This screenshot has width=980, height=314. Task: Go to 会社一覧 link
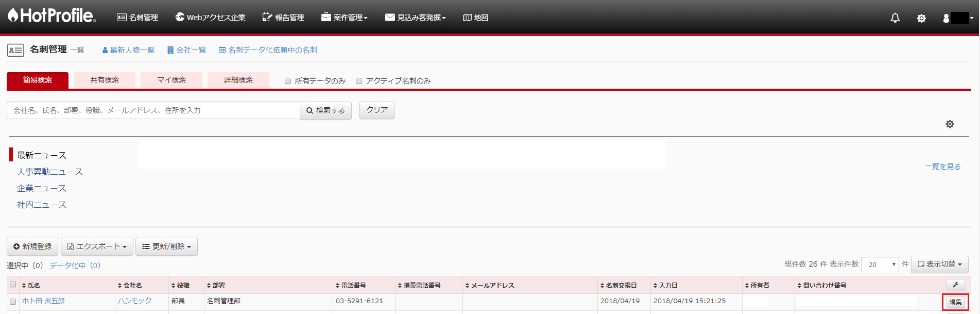[x=186, y=50]
